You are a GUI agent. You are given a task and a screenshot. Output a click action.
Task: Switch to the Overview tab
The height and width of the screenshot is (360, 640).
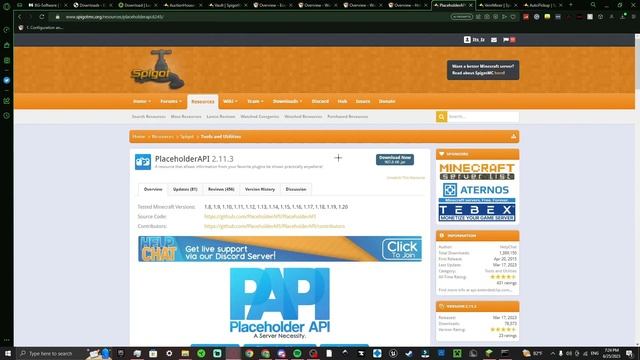pos(153,189)
